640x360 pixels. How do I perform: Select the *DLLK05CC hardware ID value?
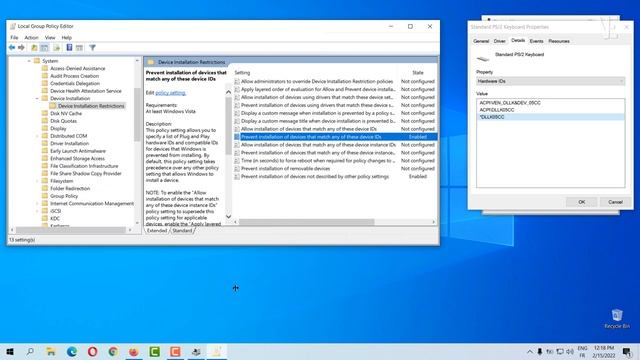coord(550,117)
